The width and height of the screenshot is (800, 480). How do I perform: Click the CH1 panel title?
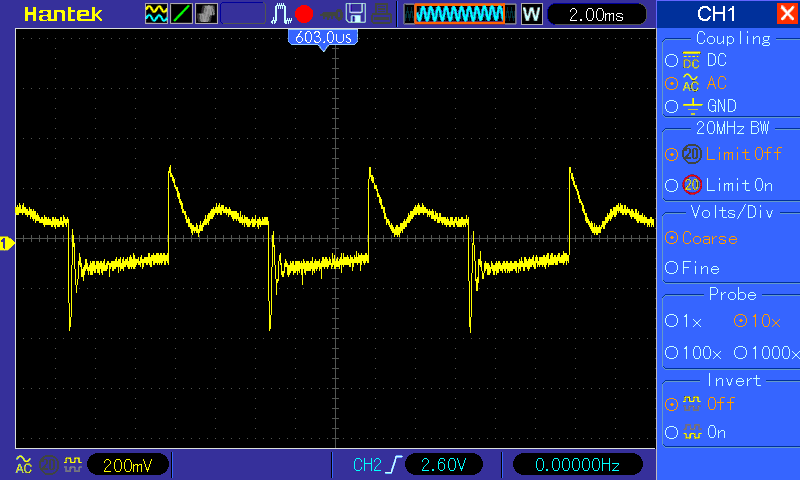click(x=716, y=14)
